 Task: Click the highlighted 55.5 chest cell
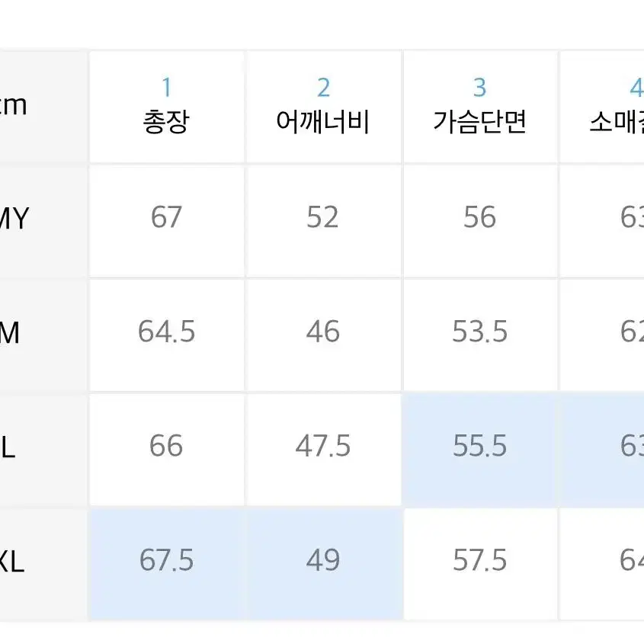pos(480,450)
